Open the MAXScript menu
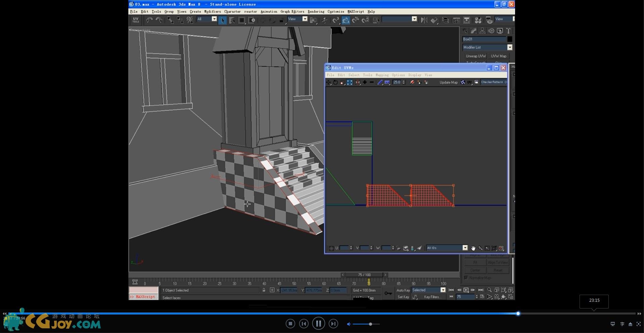The image size is (644, 333). (356, 11)
